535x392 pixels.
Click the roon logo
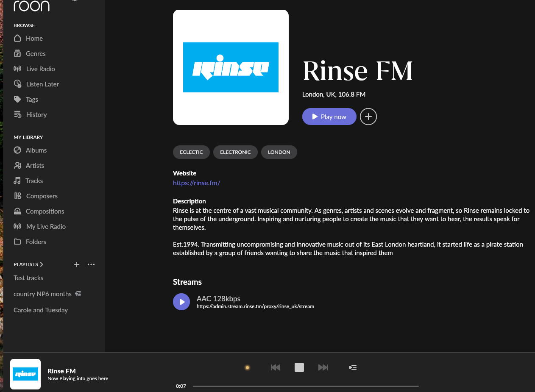click(x=32, y=6)
